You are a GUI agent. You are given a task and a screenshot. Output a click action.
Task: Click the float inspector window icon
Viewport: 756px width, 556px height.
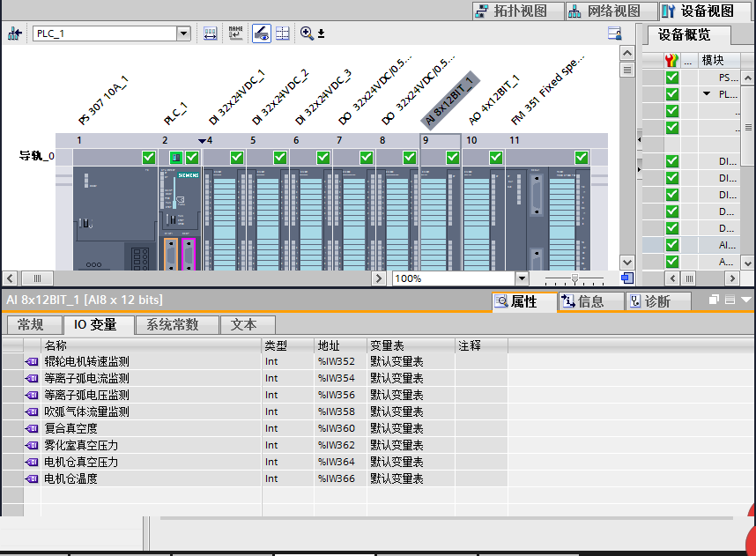click(x=714, y=300)
